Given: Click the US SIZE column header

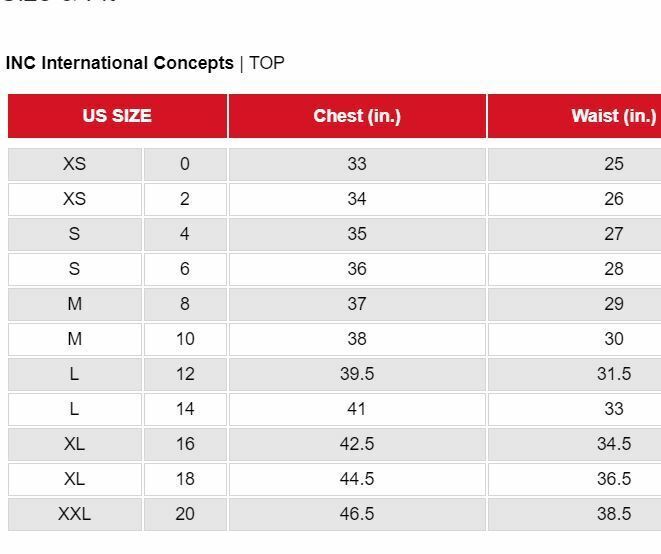Looking at the screenshot, I should pos(117,116).
